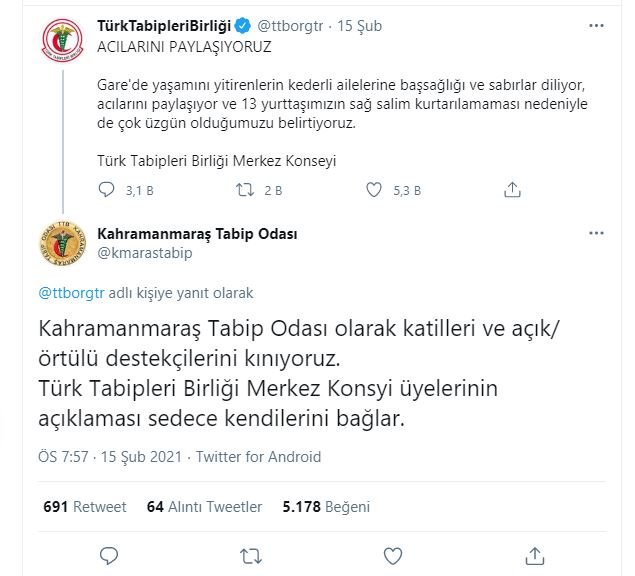Open the @ttborgtr mention link
The height and width of the screenshot is (576, 635).
click(x=69, y=293)
